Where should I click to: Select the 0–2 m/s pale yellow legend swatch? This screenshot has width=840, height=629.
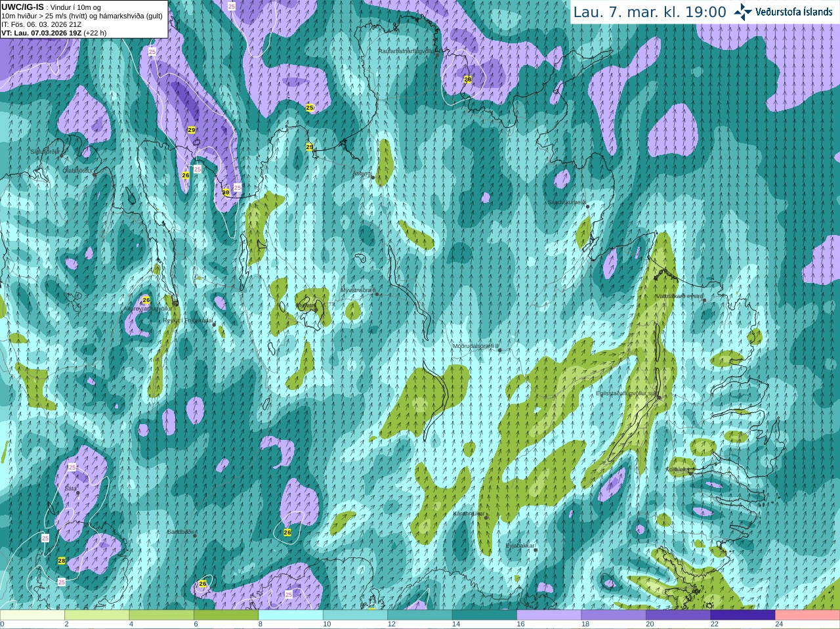coord(32,615)
